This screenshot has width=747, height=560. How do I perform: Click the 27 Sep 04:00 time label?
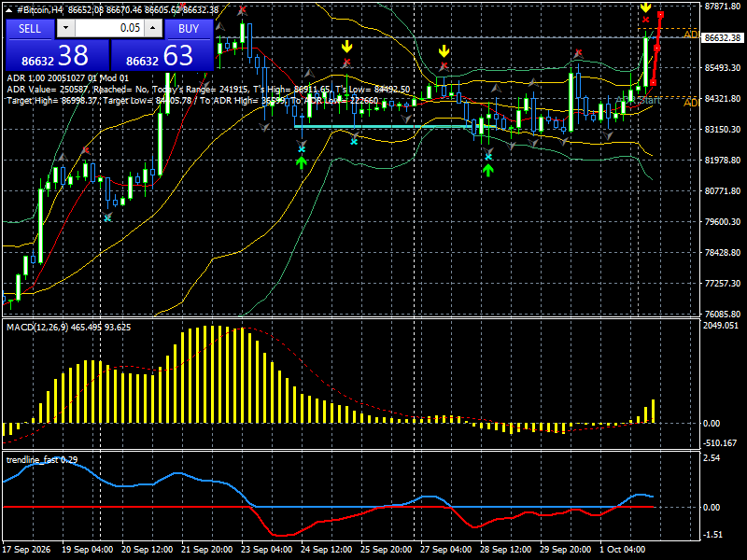point(446,550)
